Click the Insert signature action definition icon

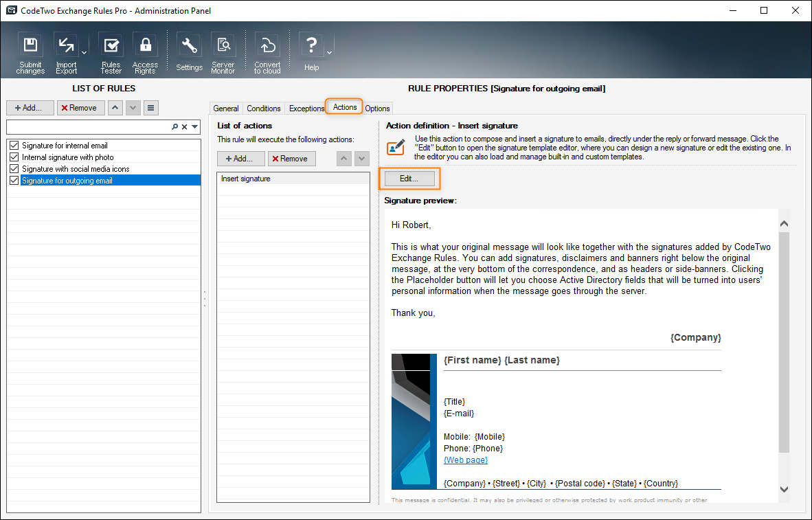pyautogui.click(x=396, y=147)
